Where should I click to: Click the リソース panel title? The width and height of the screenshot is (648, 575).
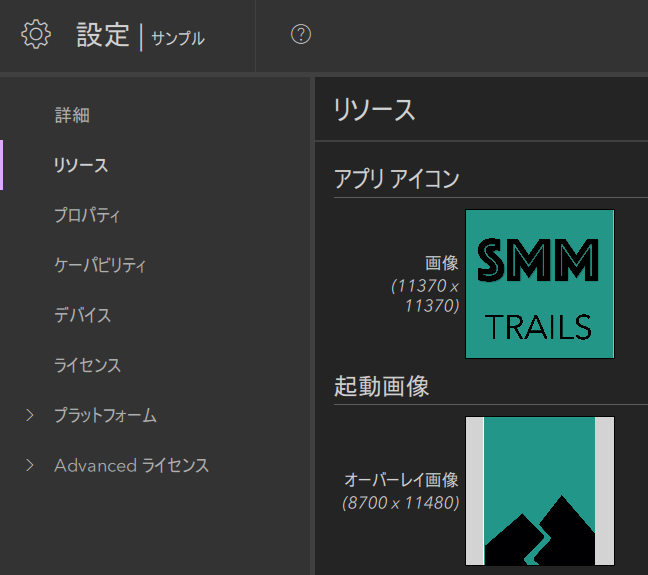coord(375,110)
